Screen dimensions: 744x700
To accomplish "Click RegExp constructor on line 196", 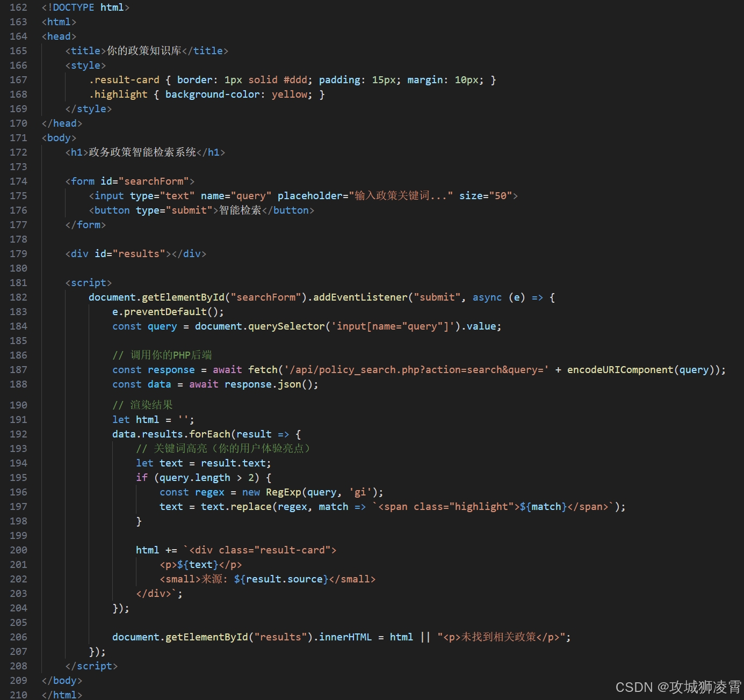I will [284, 492].
